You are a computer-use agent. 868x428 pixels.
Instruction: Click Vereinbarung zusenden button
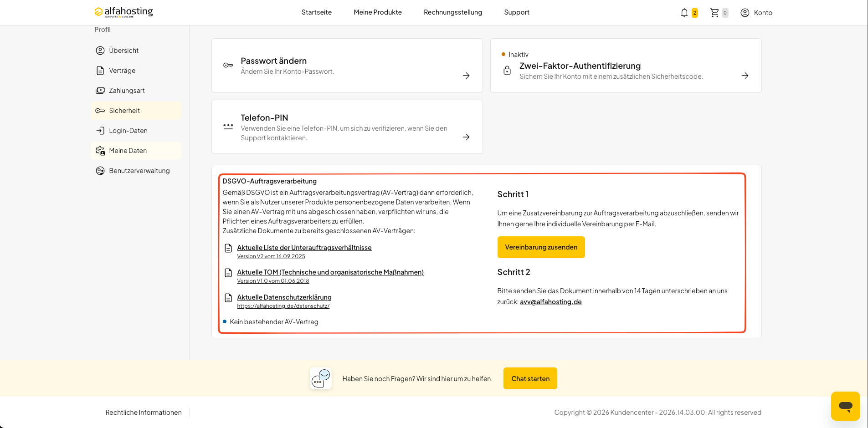click(541, 247)
